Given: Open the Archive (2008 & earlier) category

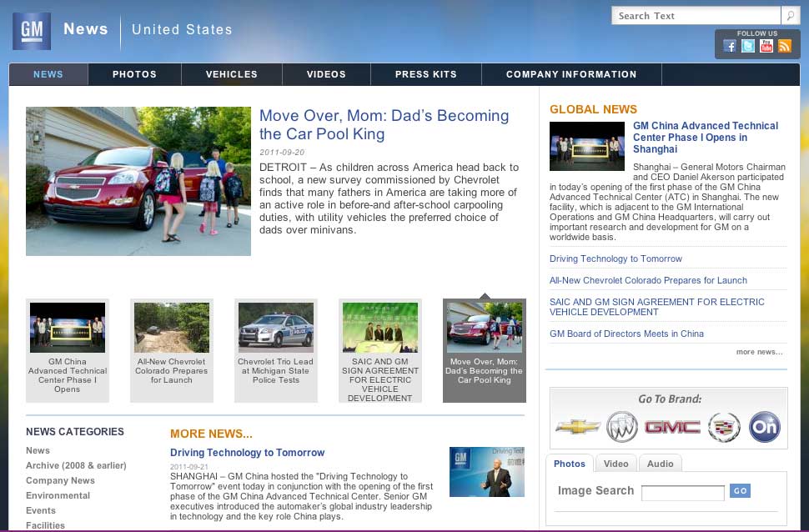Looking at the screenshot, I should pos(76,465).
